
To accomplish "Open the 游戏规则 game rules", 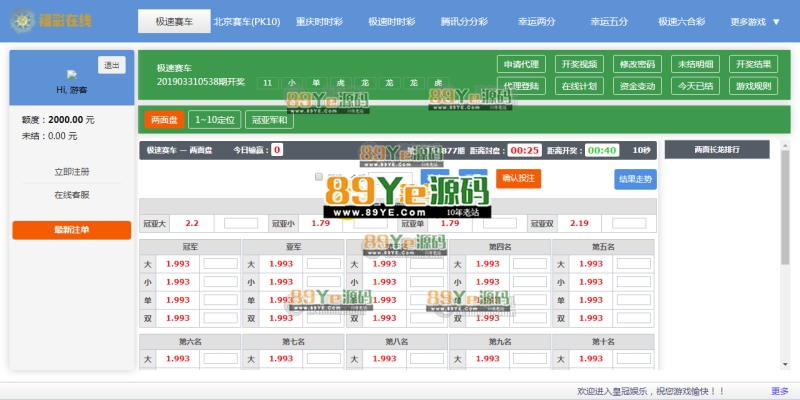I will 754,86.
